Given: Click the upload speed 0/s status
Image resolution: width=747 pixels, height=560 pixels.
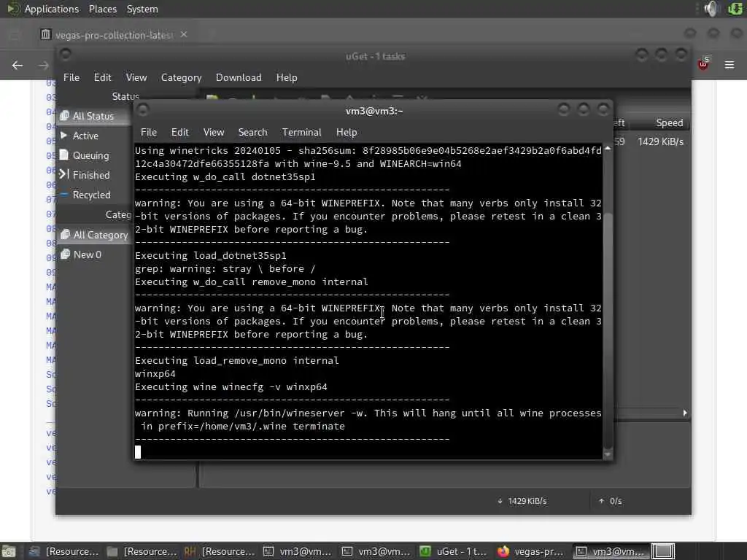Looking at the screenshot, I should pos(611,501).
